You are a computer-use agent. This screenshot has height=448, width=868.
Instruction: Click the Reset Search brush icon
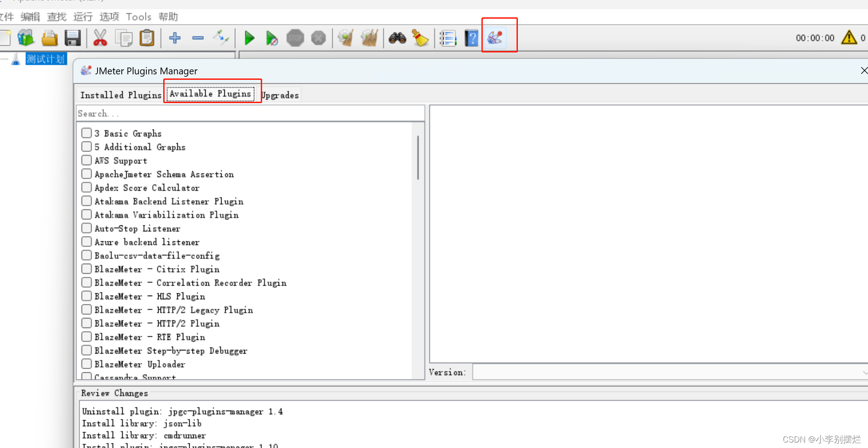(x=420, y=38)
